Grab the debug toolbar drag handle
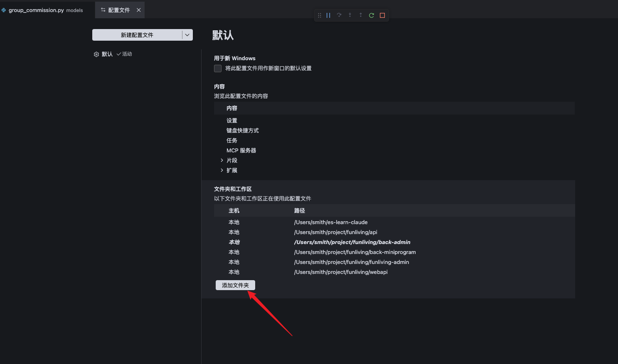Viewport: 618px width, 364px height. [320, 15]
